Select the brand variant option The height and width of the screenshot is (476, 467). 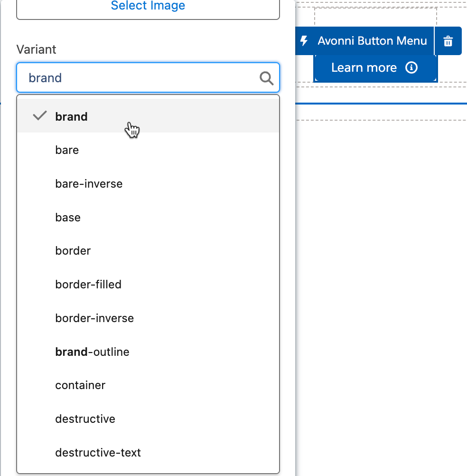click(71, 116)
